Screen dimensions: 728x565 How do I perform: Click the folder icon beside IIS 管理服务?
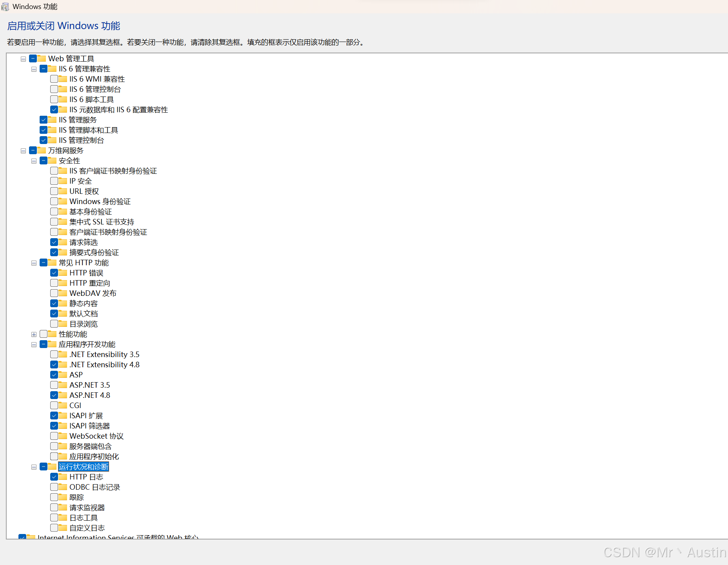tap(53, 120)
